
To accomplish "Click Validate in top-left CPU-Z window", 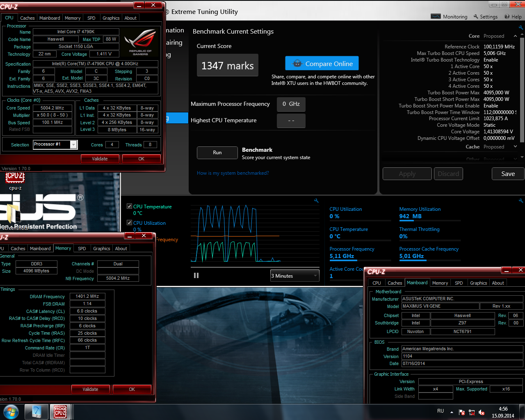I will point(100,159).
